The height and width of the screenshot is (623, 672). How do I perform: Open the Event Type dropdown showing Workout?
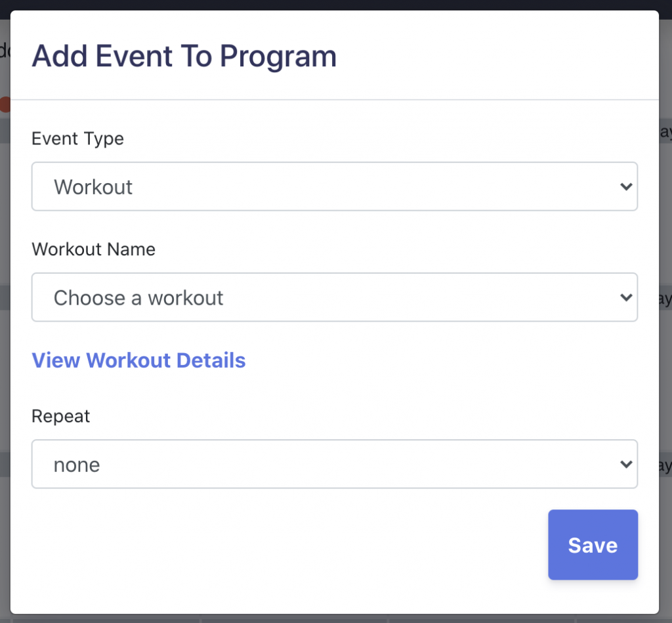pos(334,186)
